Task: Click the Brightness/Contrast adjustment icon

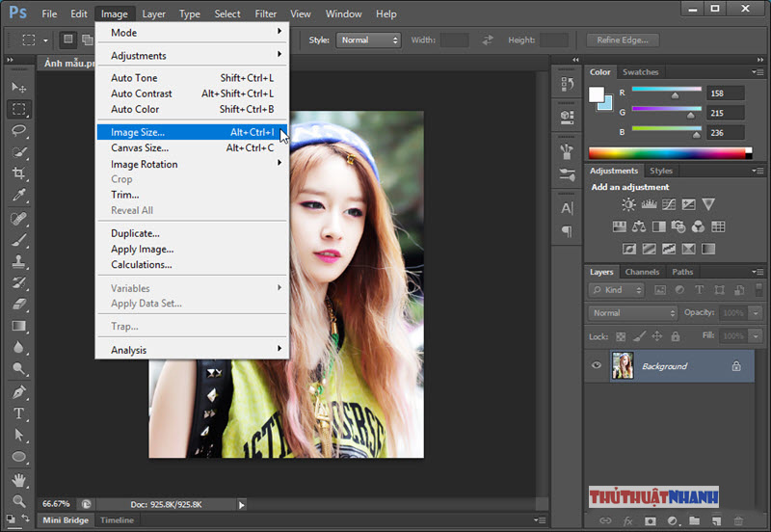Action: point(628,204)
